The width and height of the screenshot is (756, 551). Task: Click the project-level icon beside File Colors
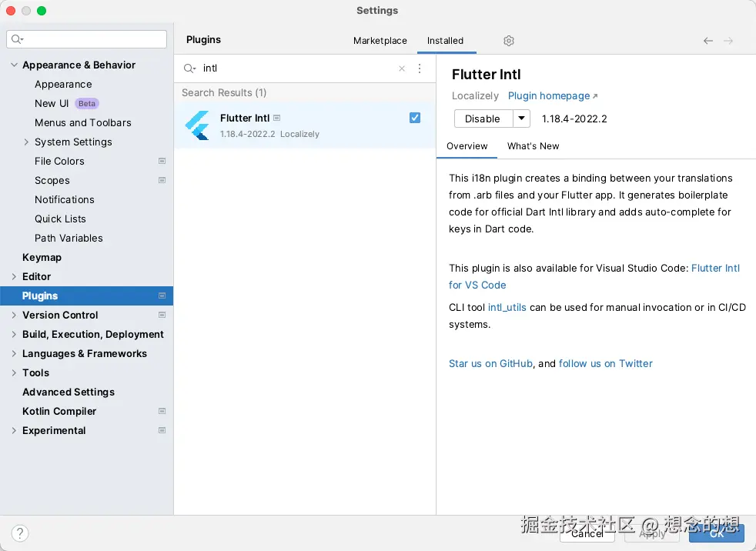pyautogui.click(x=162, y=161)
